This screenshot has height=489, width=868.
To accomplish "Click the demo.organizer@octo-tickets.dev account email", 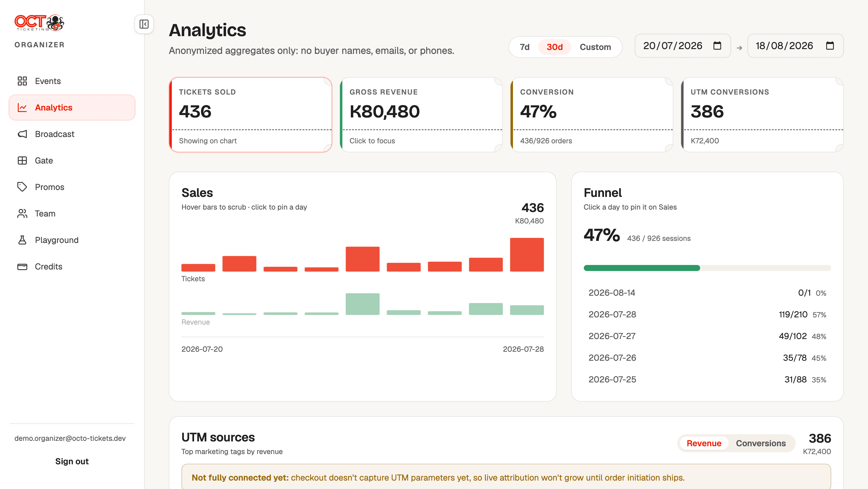I will [70, 438].
